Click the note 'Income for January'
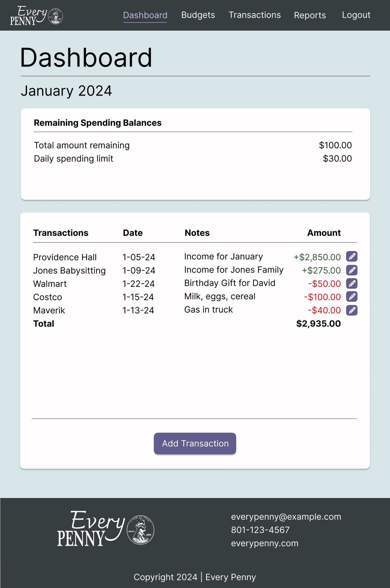 coord(223,256)
